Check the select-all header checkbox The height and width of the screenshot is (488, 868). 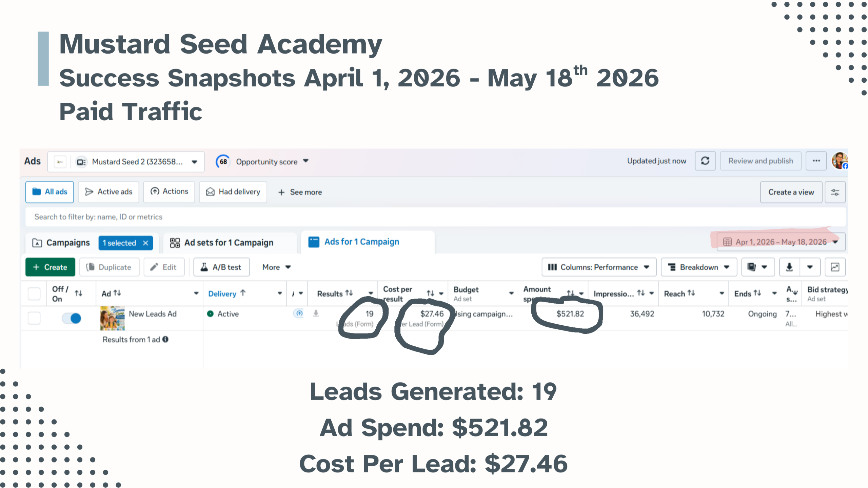click(x=34, y=294)
